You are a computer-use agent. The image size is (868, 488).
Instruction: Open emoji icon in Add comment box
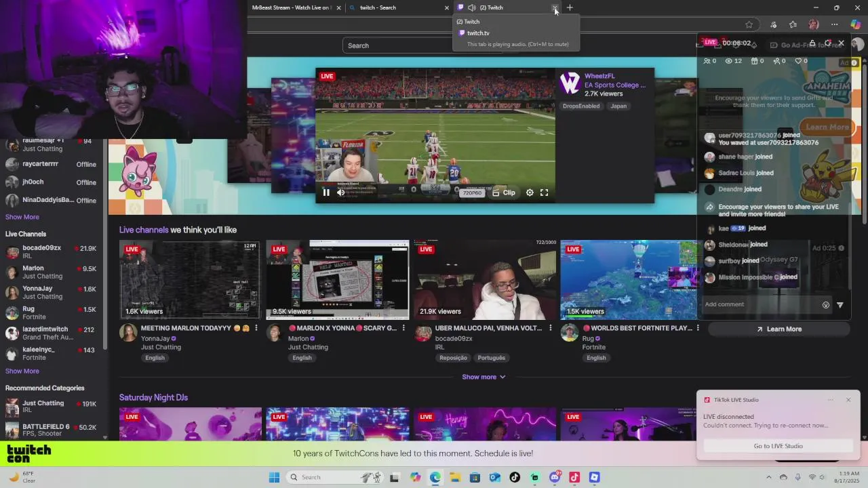(825, 305)
